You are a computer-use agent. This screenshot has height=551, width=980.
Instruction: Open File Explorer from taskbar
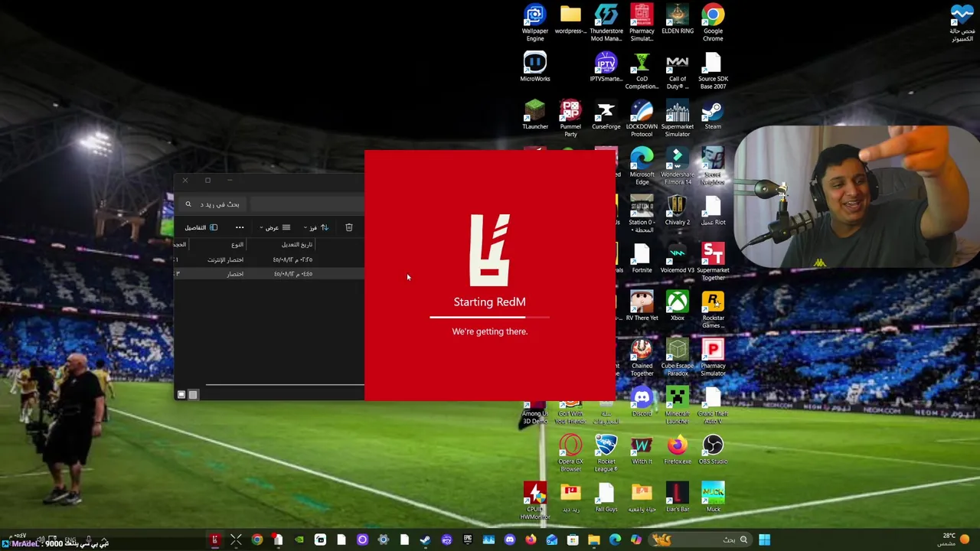click(594, 540)
